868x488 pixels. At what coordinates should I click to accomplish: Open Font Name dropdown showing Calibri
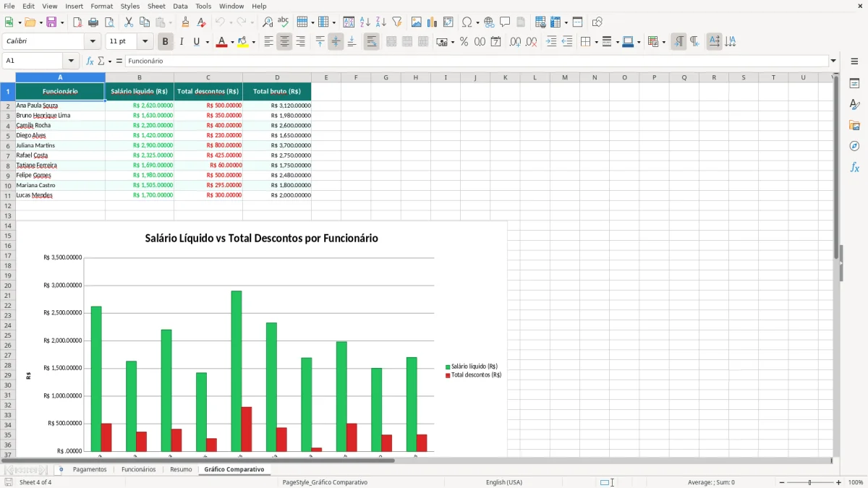pyautogui.click(x=92, y=42)
